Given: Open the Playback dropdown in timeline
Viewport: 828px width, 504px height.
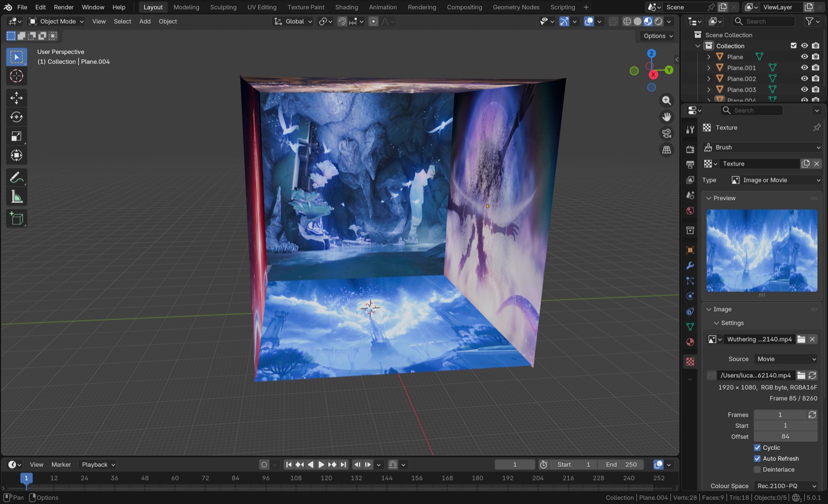Looking at the screenshot, I should 98,465.
